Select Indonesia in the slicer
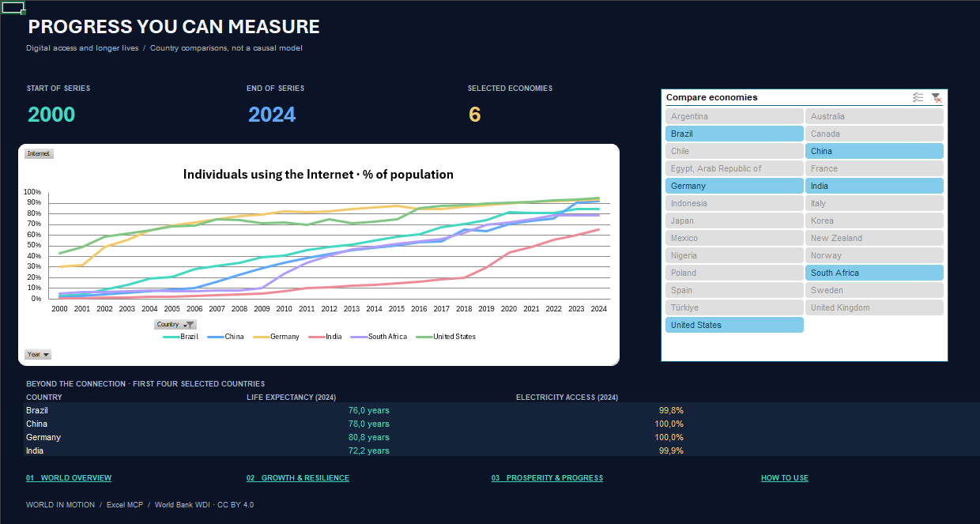This screenshot has height=524, width=980. tap(734, 203)
